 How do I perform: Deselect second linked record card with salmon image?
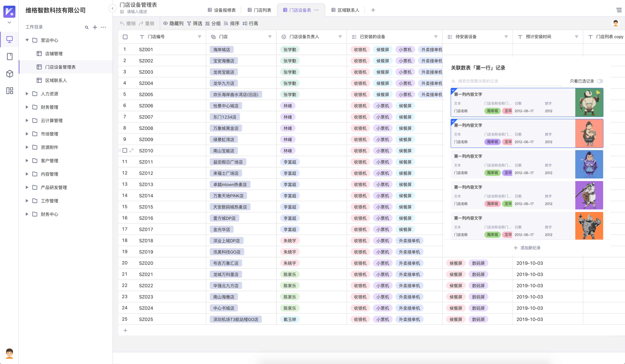527,133
